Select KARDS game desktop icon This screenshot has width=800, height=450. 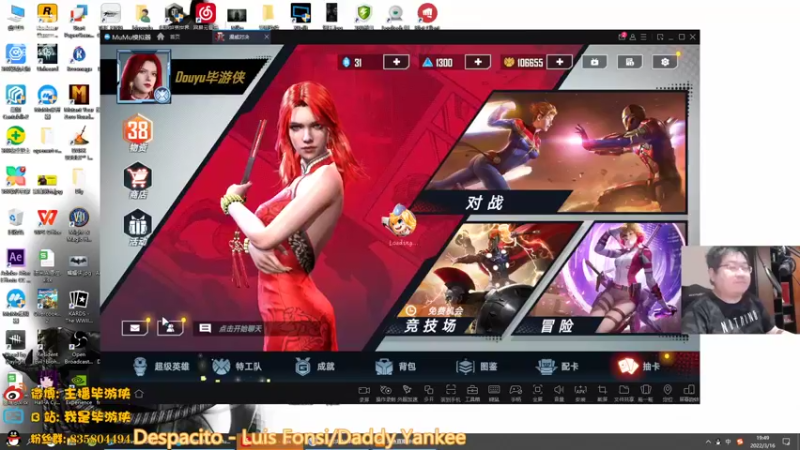[x=78, y=307]
